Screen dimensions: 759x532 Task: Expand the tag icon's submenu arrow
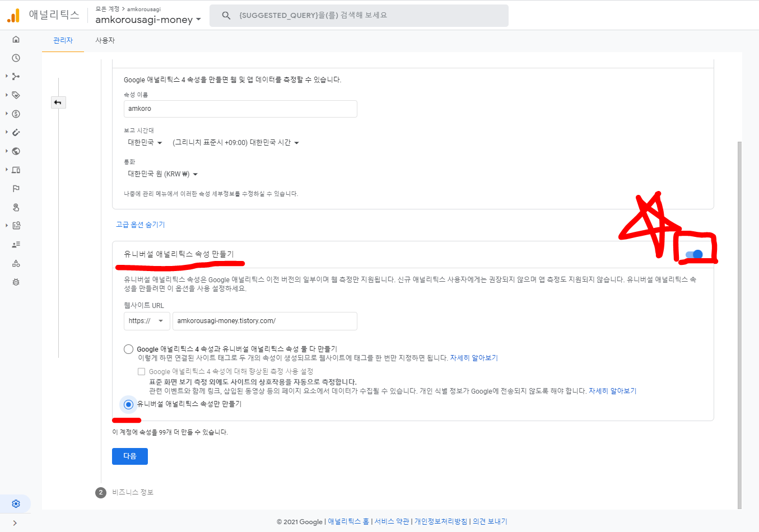[x=7, y=95]
